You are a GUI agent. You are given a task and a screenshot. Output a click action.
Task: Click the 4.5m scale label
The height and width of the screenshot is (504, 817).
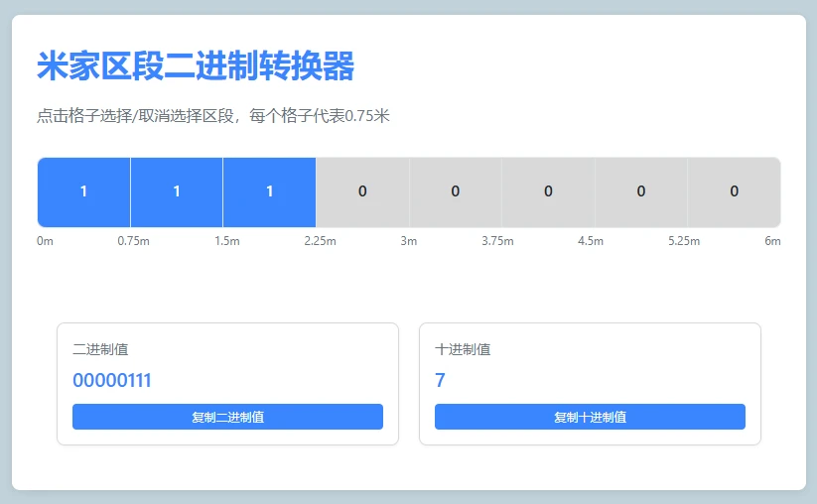click(591, 241)
